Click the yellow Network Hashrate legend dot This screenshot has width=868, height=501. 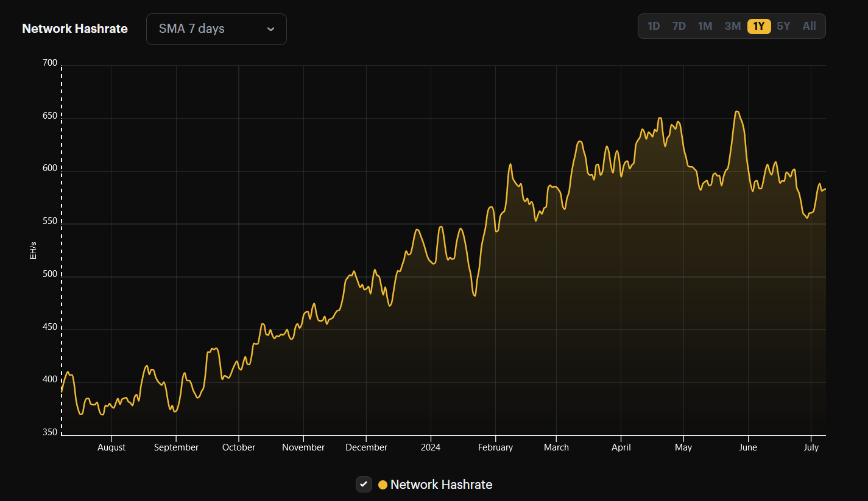coord(383,485)
